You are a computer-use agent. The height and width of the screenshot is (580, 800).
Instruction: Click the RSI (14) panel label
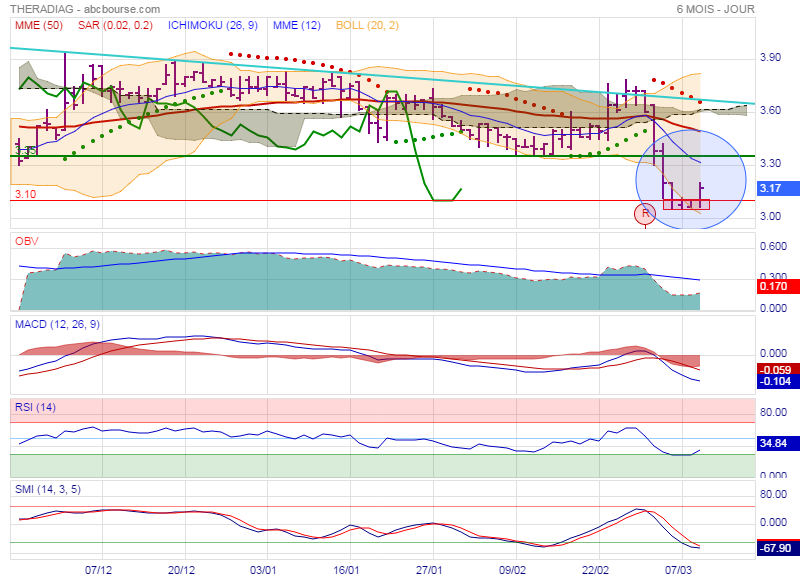tap(35, 407)
